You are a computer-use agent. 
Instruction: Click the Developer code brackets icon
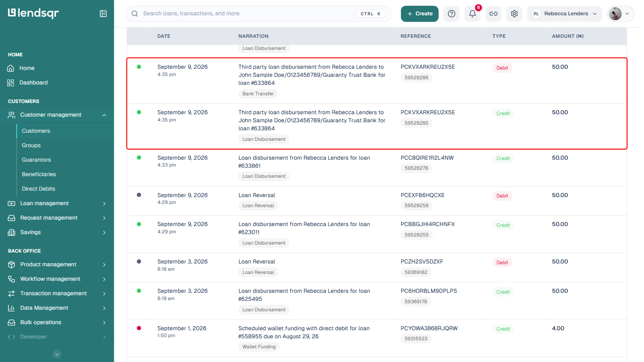(11, 337)
